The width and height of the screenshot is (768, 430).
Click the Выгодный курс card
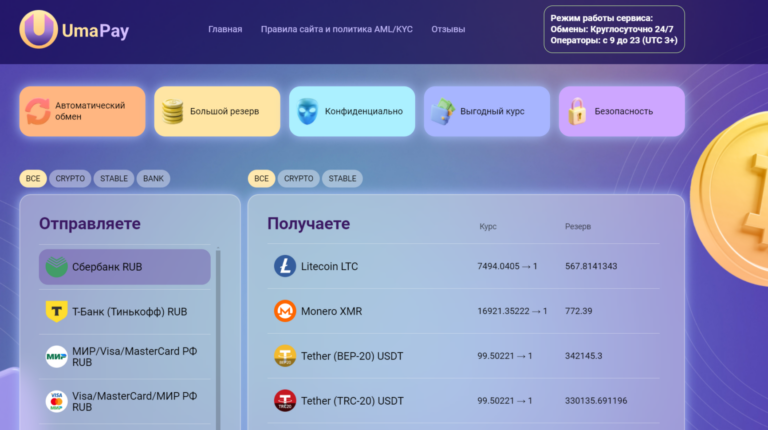point(487,111)
